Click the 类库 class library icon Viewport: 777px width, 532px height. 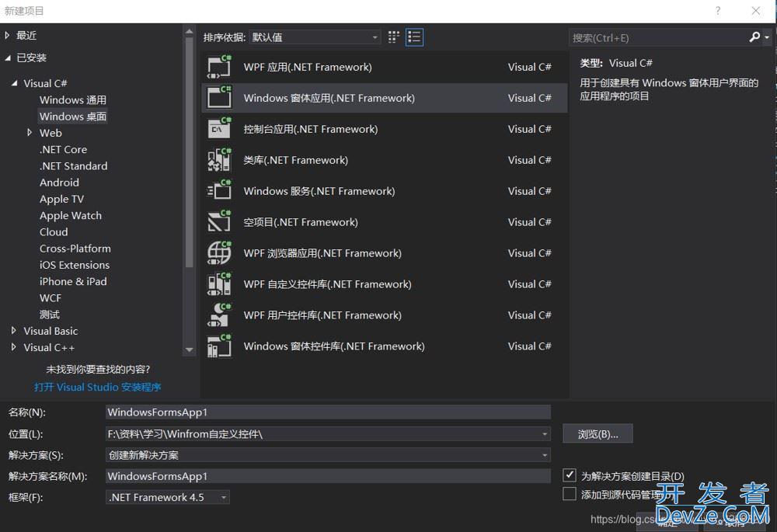[219, 160]
